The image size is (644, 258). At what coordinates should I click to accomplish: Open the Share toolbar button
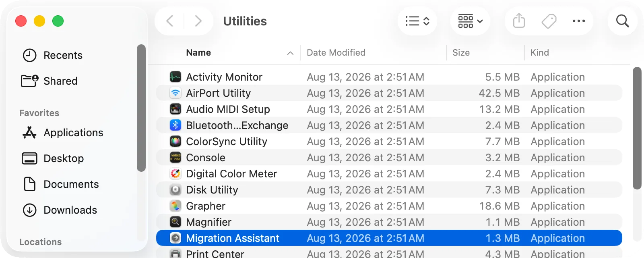[519, 21]
